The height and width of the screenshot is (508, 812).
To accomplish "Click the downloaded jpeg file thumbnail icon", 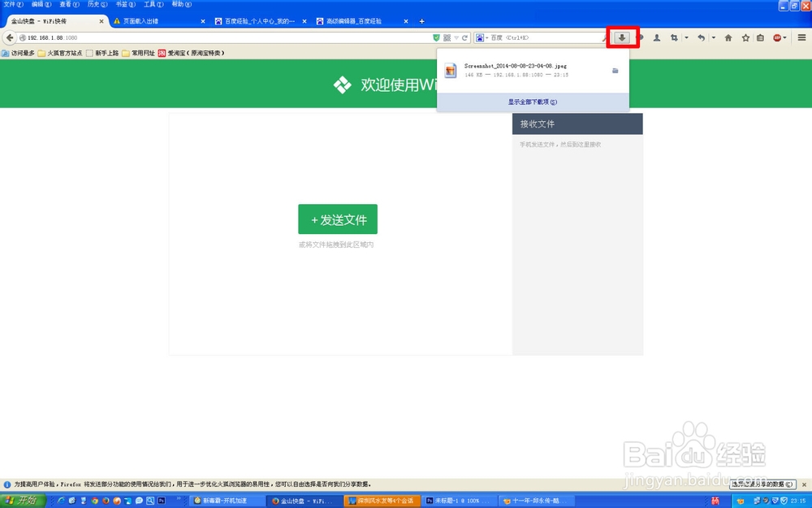I will 451,71.
